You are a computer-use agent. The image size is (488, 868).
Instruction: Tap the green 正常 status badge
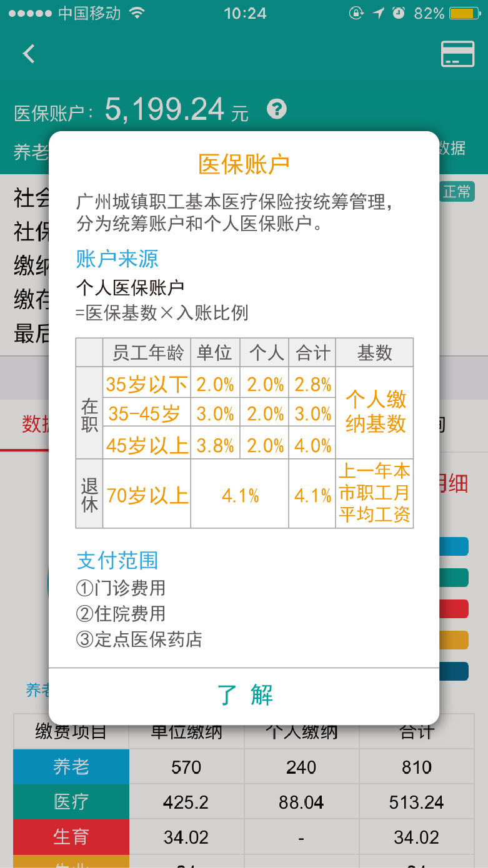click(x=457, y=192)
